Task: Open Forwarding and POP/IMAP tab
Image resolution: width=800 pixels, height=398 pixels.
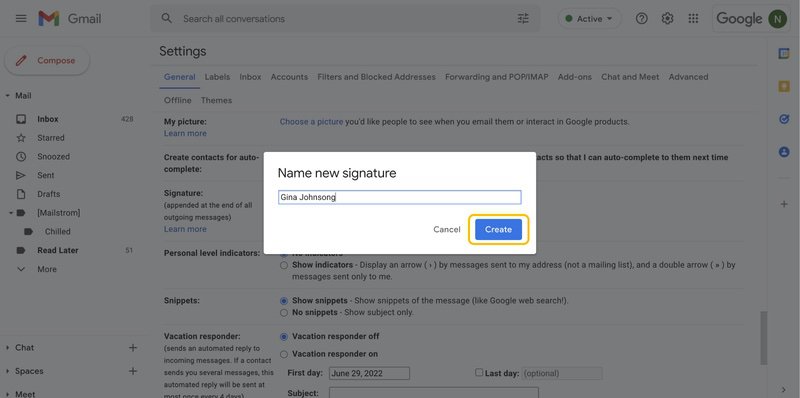Action: 497,77
